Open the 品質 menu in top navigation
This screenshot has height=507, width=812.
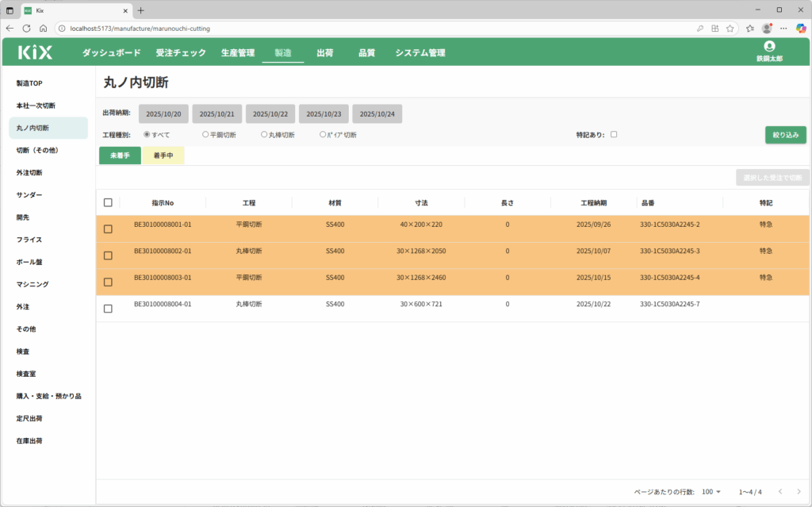[x=366, y=53]
